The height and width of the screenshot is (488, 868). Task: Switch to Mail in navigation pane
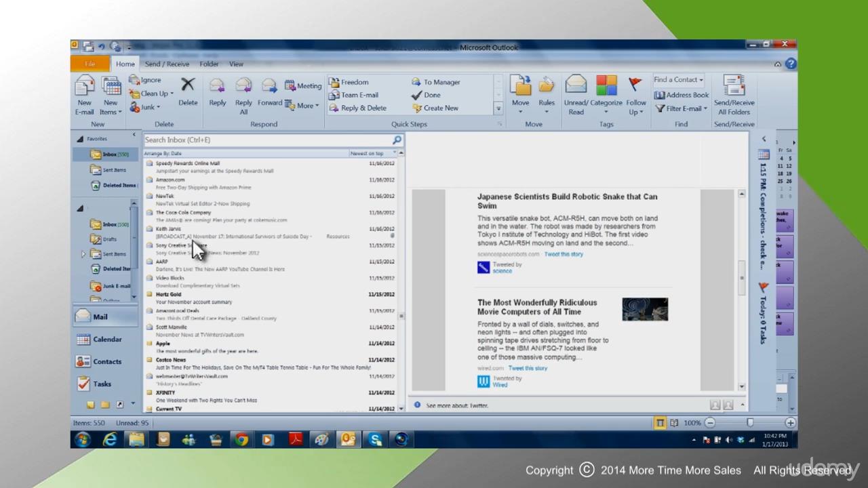(106, 317)
